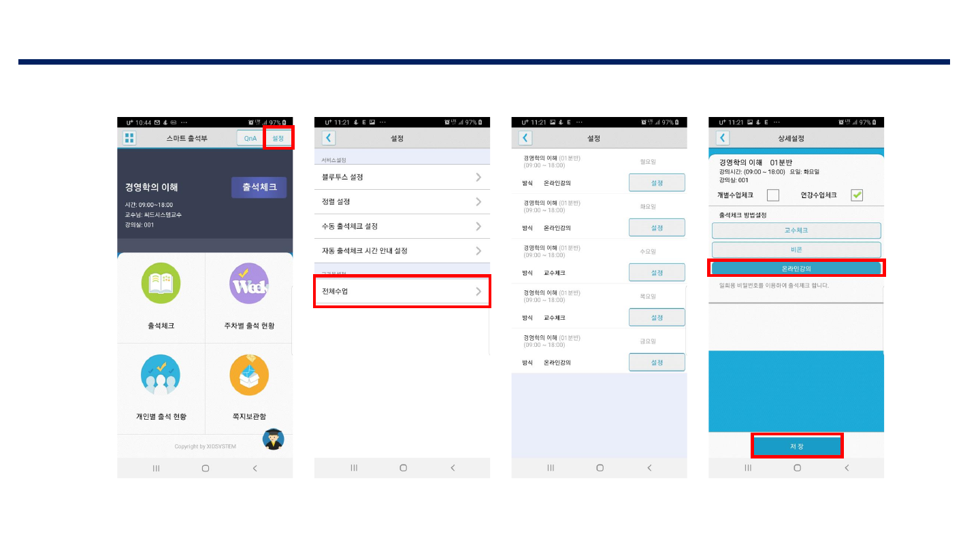This screenshot has width=980, height=551.
Task: Select the 비콘 attendance method option
Action: (x=796, y=250)
